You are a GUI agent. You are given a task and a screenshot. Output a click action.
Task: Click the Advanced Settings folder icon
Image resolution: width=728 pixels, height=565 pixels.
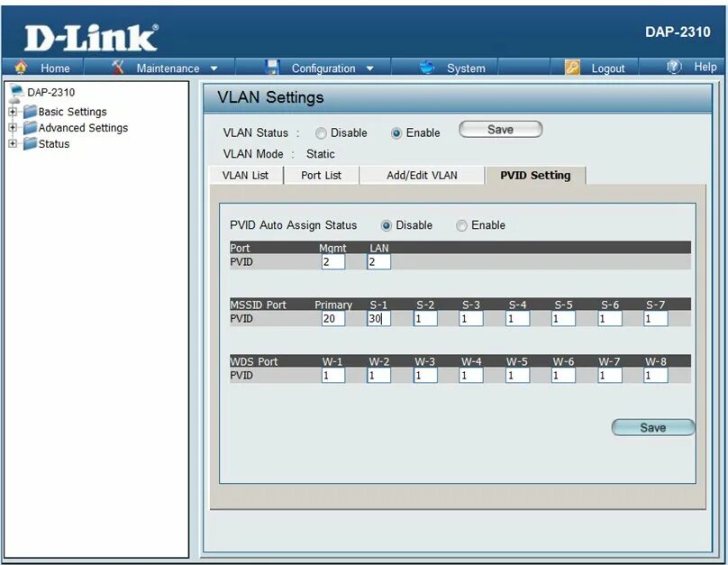point(30,128)
